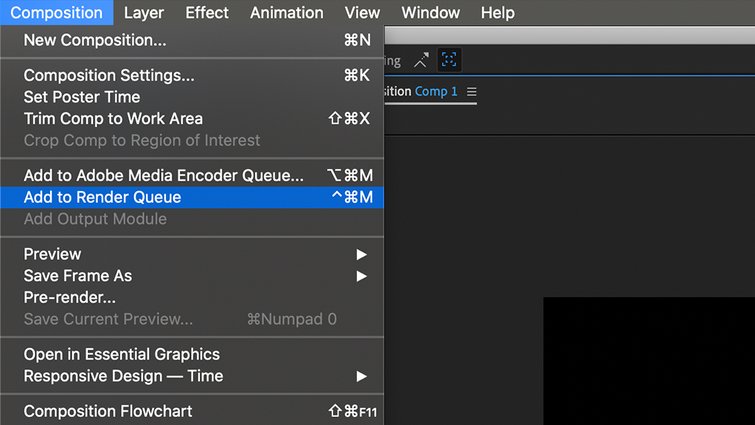Select Trim Comp to Work Area
Screen dimensions: 755x425
point(192,119)
